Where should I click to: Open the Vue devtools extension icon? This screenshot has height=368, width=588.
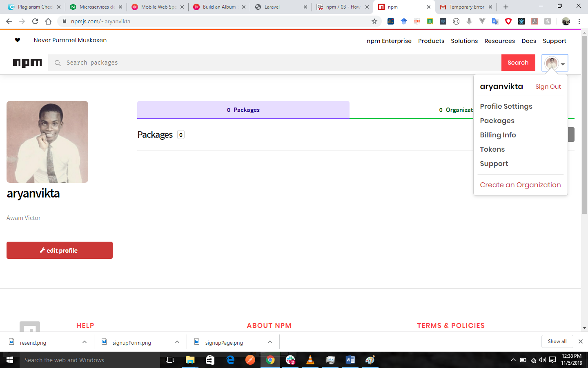coord(482,21)
